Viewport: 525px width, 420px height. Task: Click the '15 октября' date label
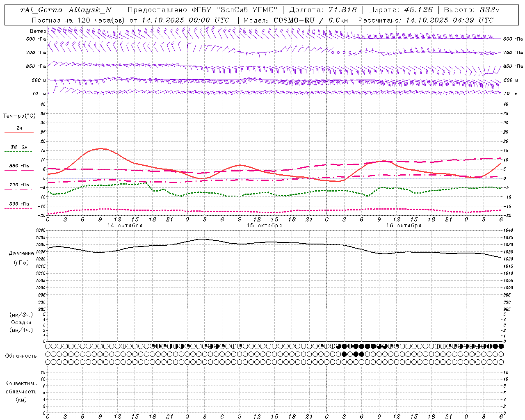pyautogui.click(x=264, y=226)
